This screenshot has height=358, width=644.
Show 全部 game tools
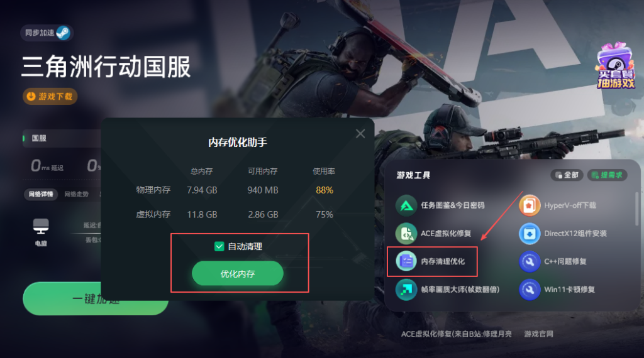[567, 175]
